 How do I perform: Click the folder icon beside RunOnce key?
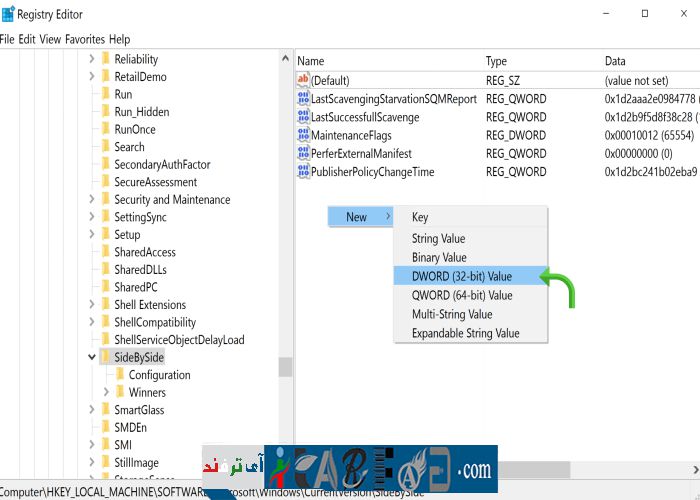pyautogui.click(x=105, y=129)
